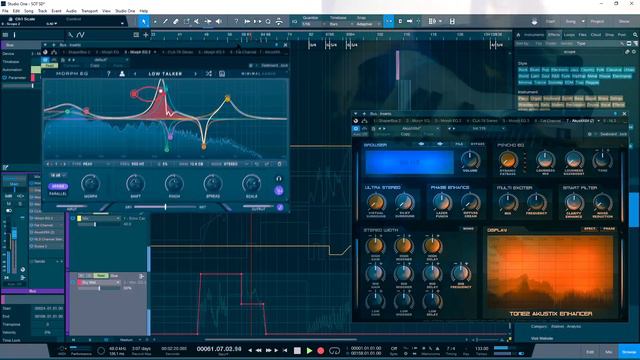Image resolution: width=640 pixels, height=360 pixels.
Task: Switch browser to Cloud tab
Action: pos(596,35)
